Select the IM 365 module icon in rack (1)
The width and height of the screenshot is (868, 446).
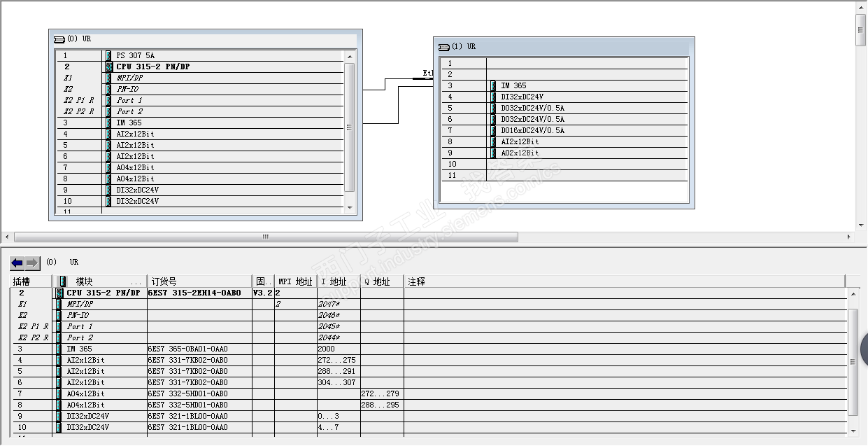pyautogui.click(x=494, y=85)
